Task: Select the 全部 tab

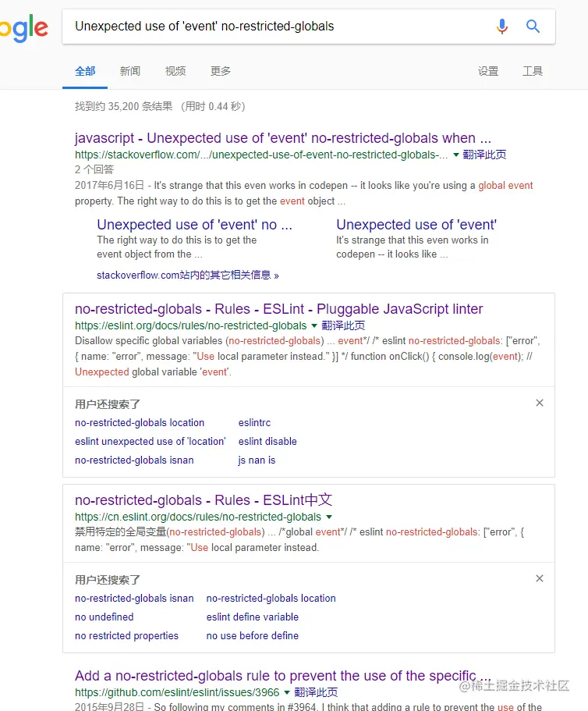Action: click(85, 71)
